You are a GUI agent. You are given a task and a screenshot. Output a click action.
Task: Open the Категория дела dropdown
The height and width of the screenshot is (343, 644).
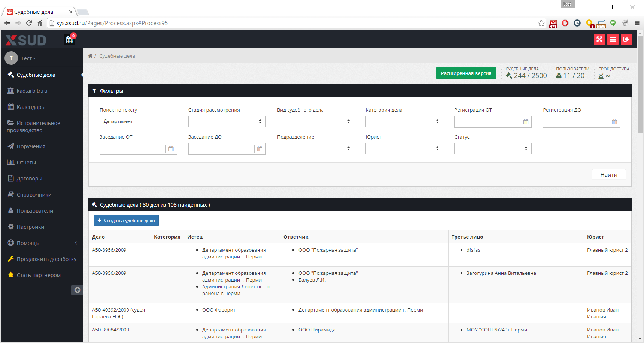point(404,121)
